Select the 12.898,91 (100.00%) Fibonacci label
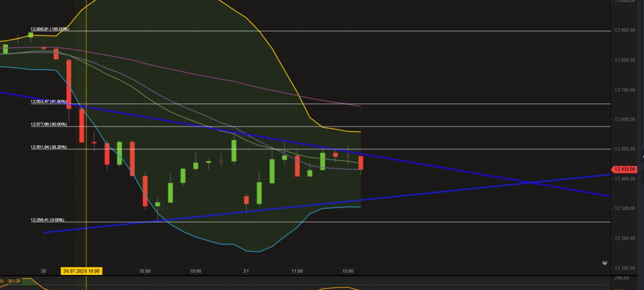Image resolution: width=644 pixels, height=290 pixels. [48, 29]
